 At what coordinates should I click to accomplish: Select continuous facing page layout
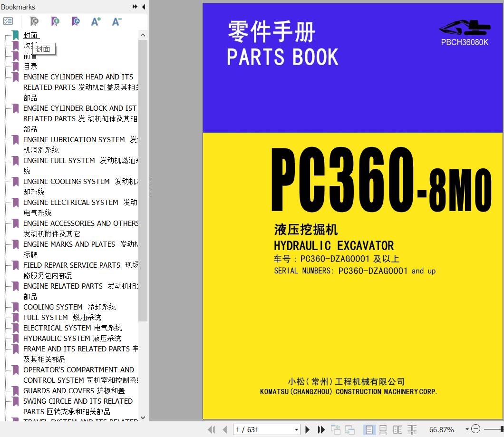[x=412, y=429]
